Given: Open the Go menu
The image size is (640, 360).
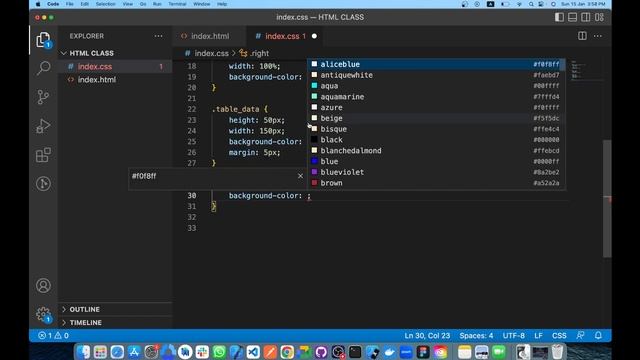Looking at the screenshot, I should point(143,4).
